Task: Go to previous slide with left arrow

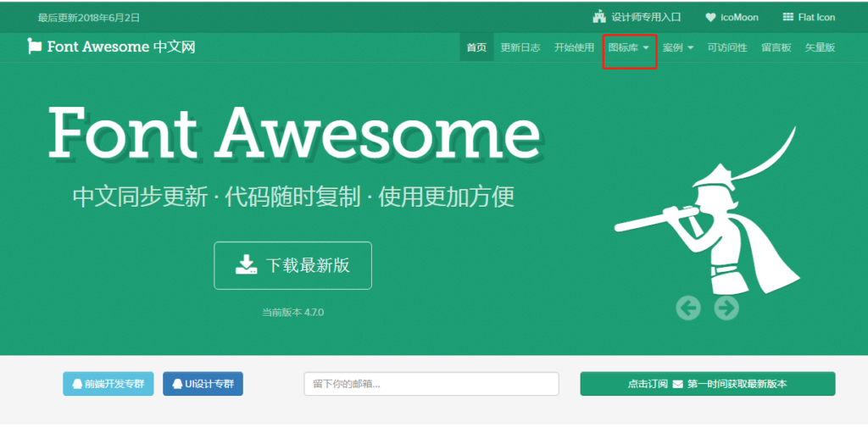Action: click(x=688, y=308)
